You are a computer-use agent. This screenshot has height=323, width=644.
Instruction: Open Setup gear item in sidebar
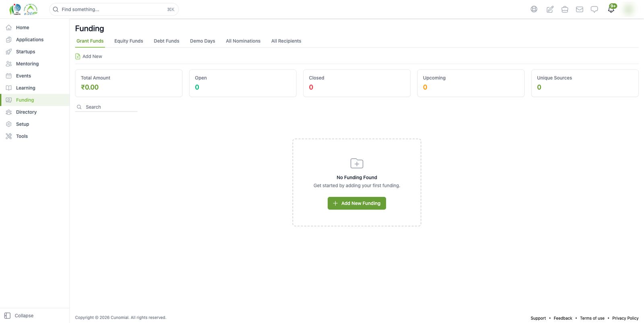[35, 124]
